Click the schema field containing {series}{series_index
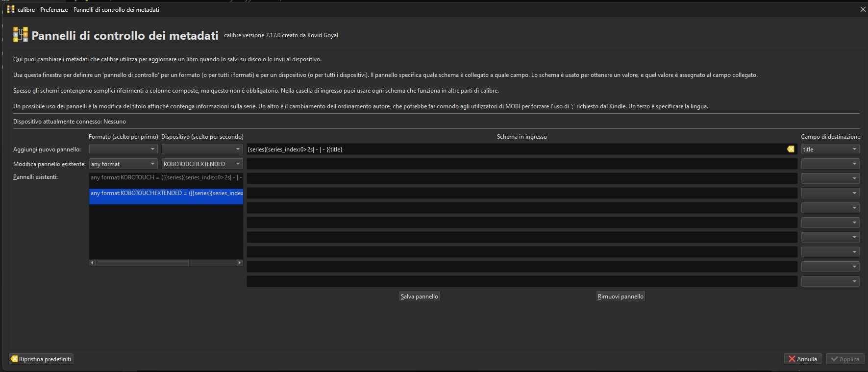The image size is (868, 372). 521,149
